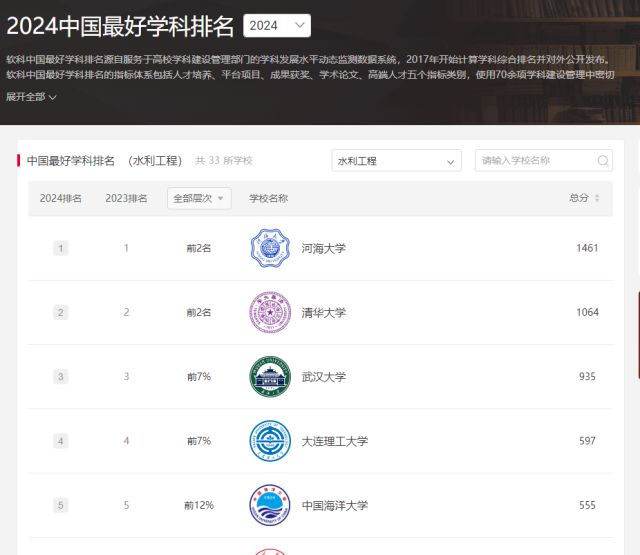The height and width of the screenshot is (555, 640).
Task: Click 前2名 level in 清华大学 row
Action: [199, 312]
